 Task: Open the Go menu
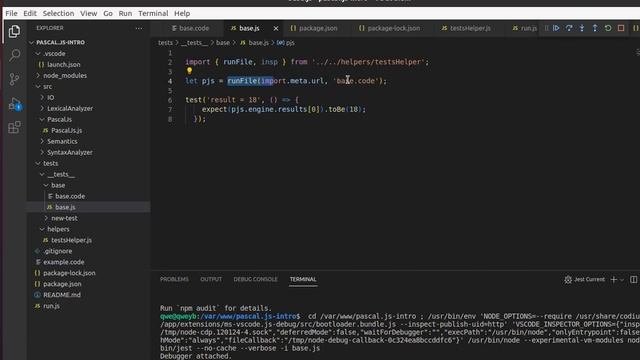108,13
